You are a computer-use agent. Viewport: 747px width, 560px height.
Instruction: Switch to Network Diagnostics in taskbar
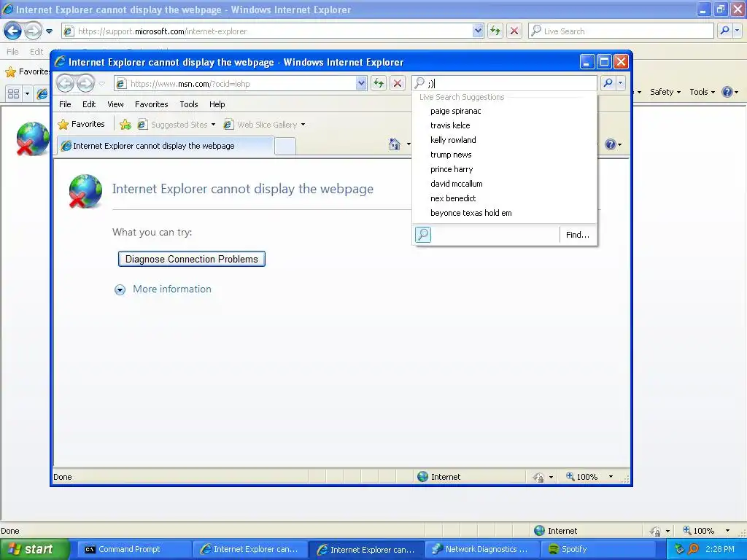coord(482,550)
